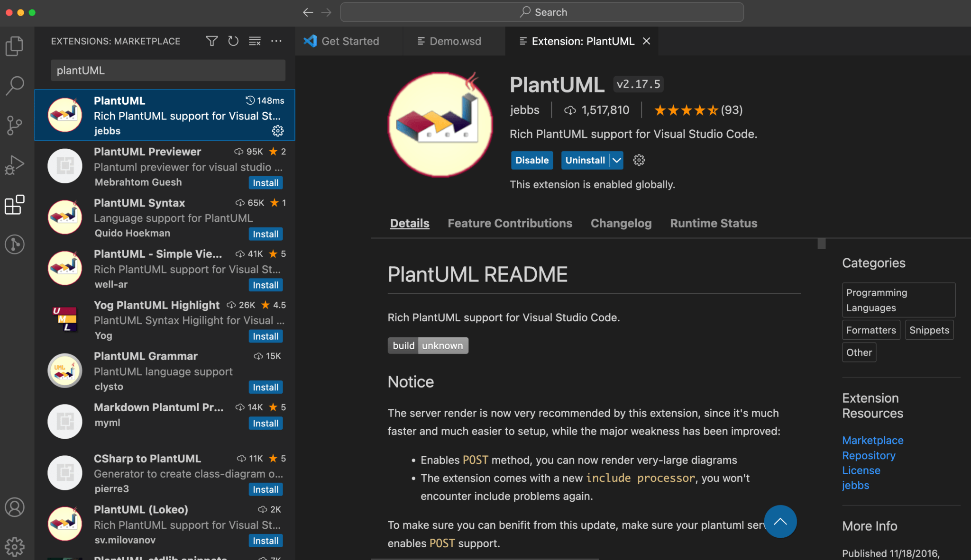Open the Extensions panel More Actions menu
971x560 pixels.
point(276,41)
